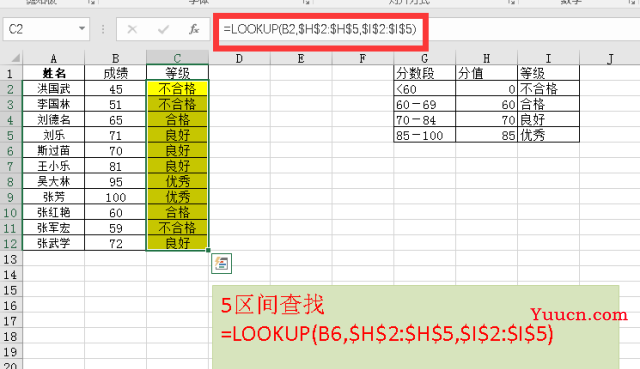Click score cell 95

(116, 182)
